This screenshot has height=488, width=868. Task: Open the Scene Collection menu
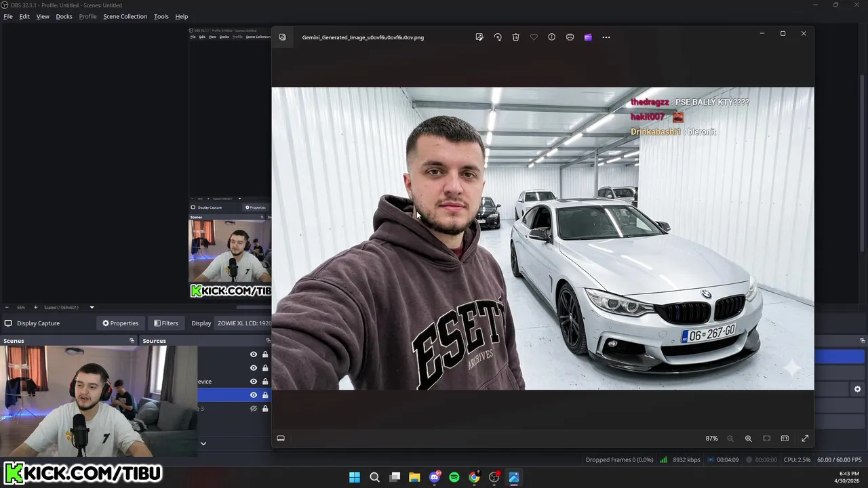125,16
